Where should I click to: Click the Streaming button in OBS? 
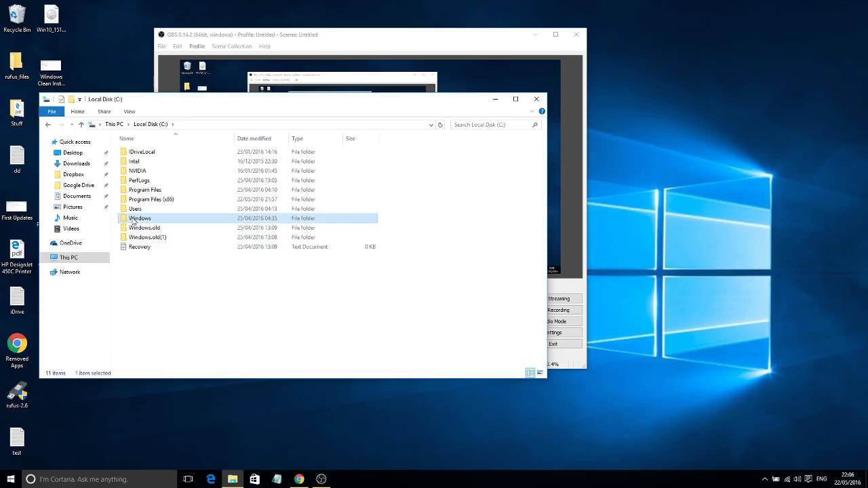click(564, 298)
